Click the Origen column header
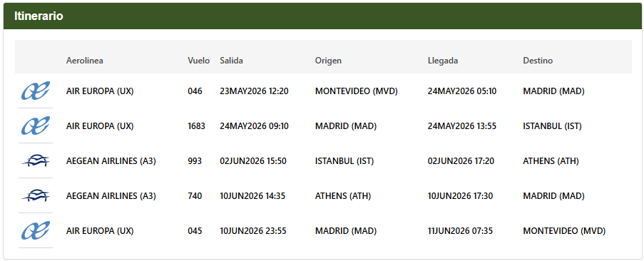 [x=328, y=61]
